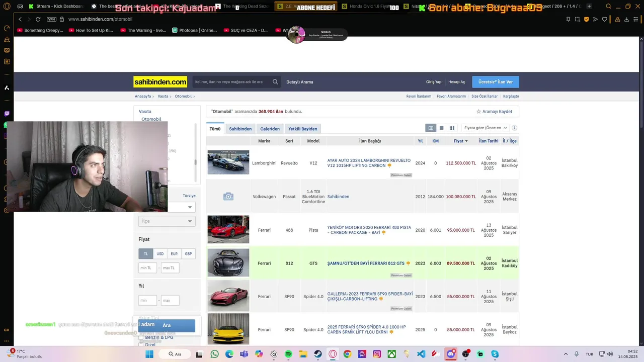The image size is (644, 362).
Task: Click the min TL price field
Action: coord(147,268)
